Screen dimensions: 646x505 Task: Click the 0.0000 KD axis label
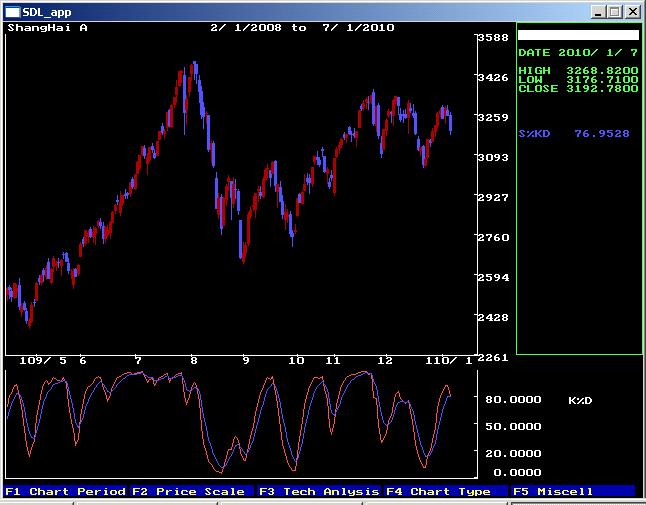click(517, 472)
